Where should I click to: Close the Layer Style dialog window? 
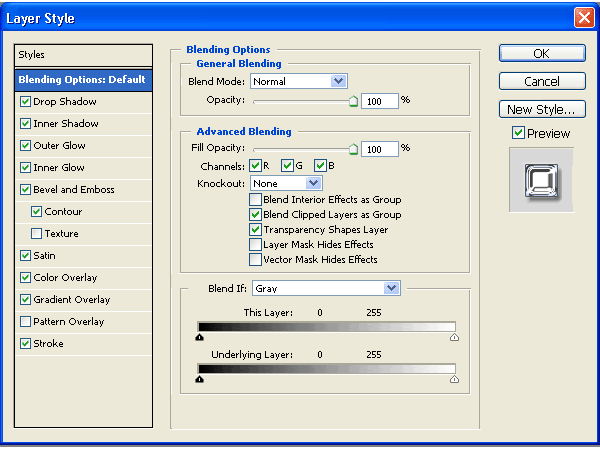tap(583, 17)
